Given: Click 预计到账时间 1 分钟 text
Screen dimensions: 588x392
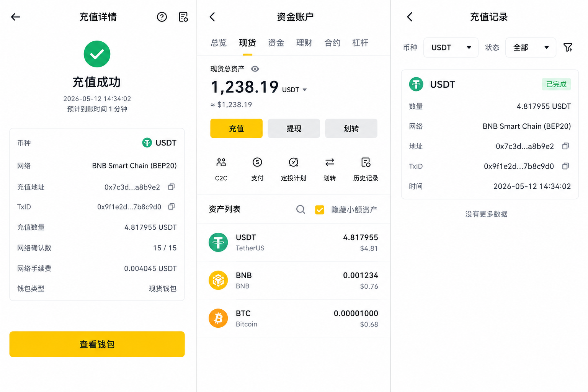Looking at the screenshot, I should (x=97, y=109).
